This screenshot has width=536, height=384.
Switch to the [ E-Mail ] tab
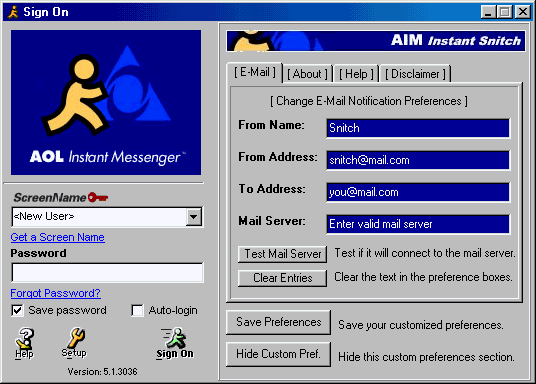pyautogui.click(x=255, y=72)
